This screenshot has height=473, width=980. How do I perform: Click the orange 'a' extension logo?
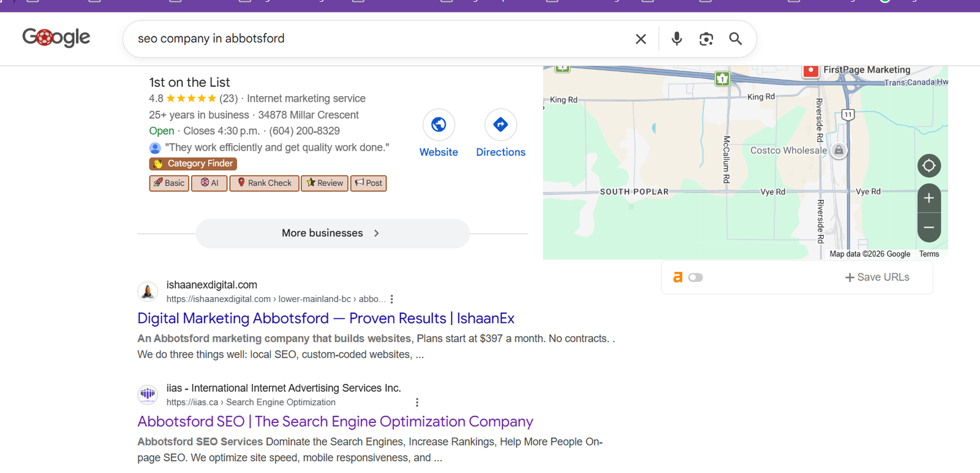pos(677,278)
